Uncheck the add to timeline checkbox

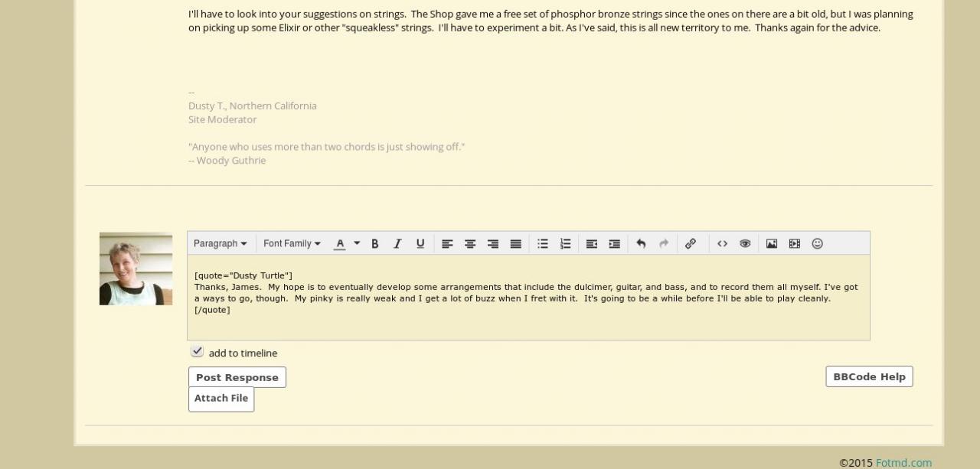click(197, 351)
